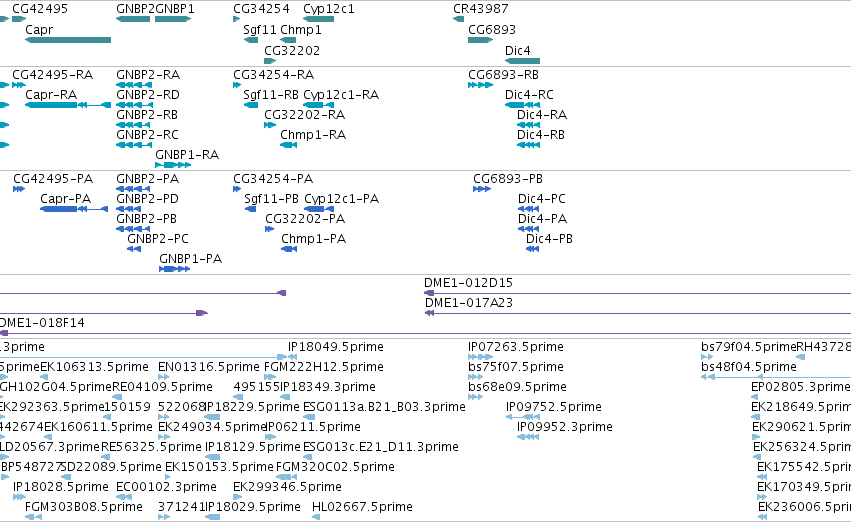Click the DME1-012D15 BAC clone label
851x522 pixels.
468,283
